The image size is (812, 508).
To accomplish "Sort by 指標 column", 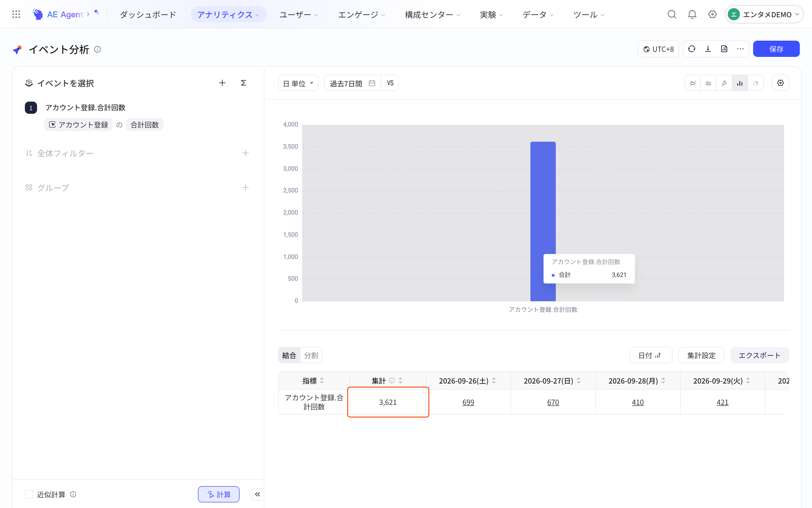I will (x=322, y=381).
